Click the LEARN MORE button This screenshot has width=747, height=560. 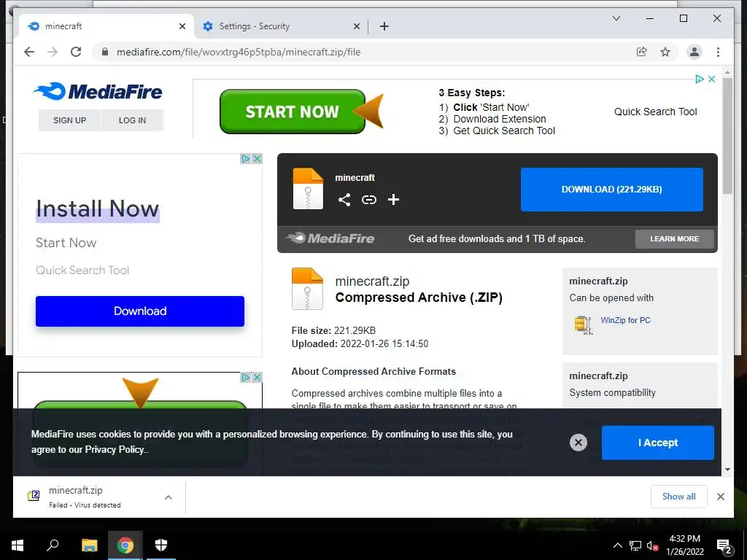pyautogui.click(x=675, y=239)
